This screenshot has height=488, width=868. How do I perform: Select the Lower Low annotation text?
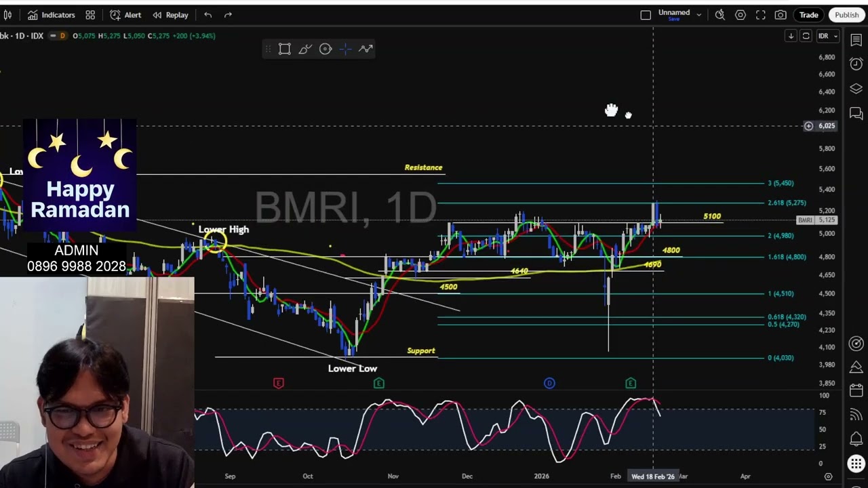tap(353, 369)
